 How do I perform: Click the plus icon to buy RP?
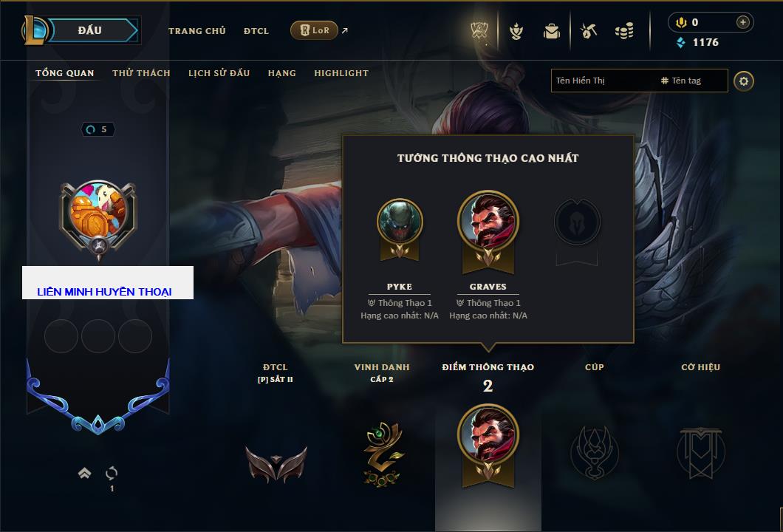point(743,22)
